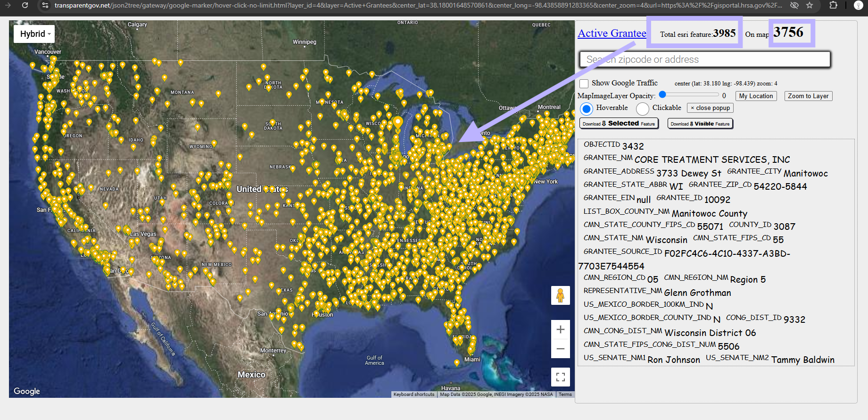Reload the page with the refresh icon

(x=25, y=5)
